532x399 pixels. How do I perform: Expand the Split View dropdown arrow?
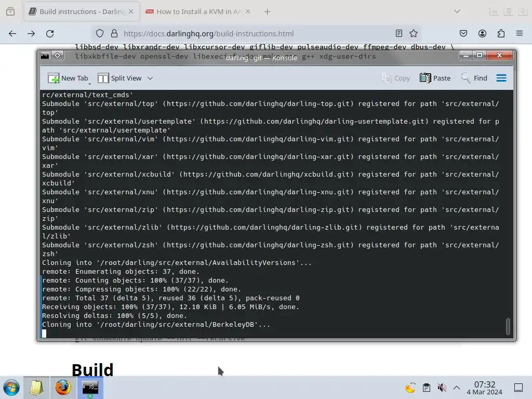tap(150, 78)
